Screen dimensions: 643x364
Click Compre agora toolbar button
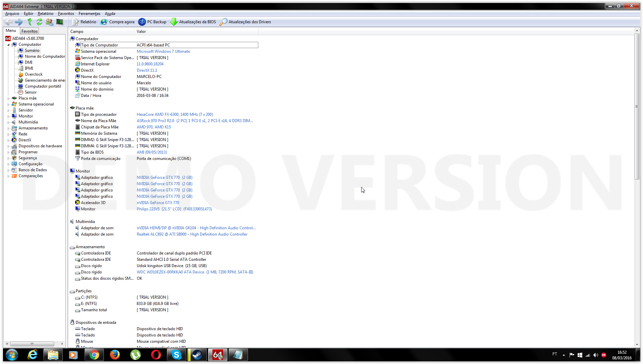[118, 22]
